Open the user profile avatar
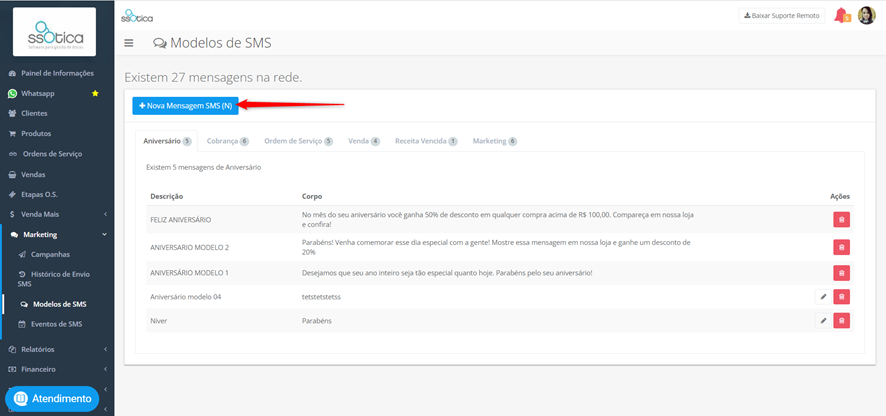The image size is (886, 416). [866, 15]
